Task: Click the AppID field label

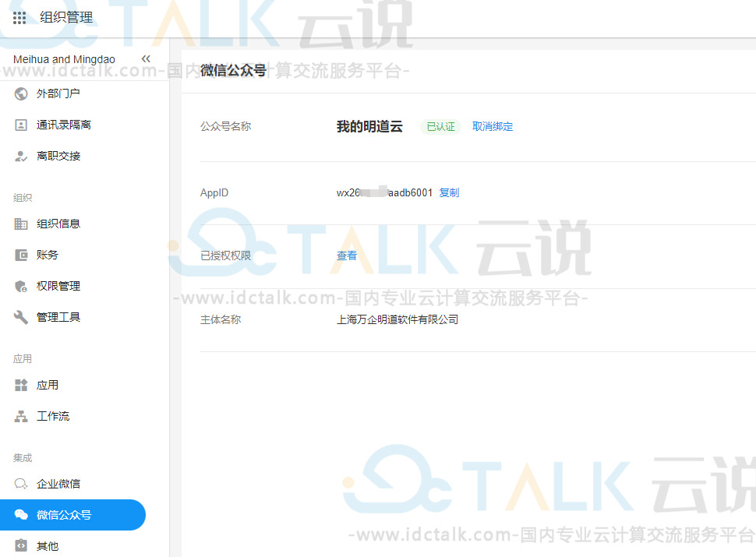Action: click(214, 192)
